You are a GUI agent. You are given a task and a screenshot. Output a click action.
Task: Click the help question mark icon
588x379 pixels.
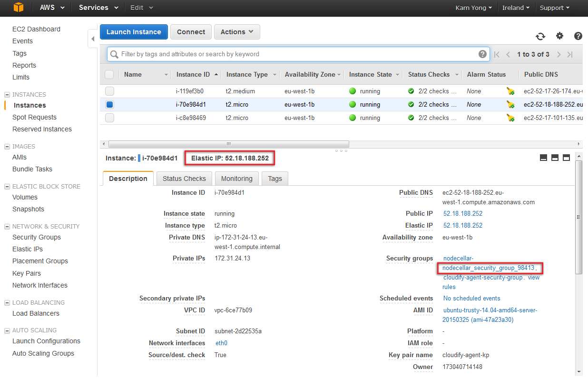pos(578,36)
